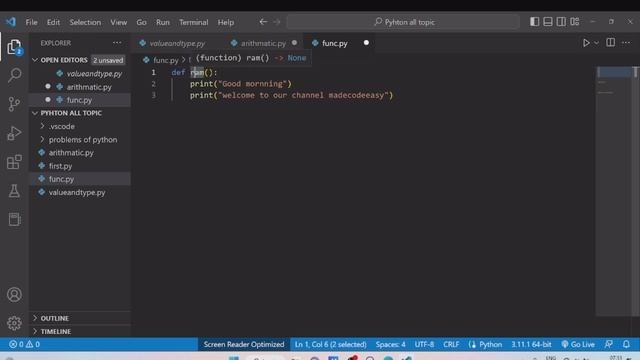Viewport: 640px width, 360px height.
Task: Start Go Live server
Action: tap(578, 344)
